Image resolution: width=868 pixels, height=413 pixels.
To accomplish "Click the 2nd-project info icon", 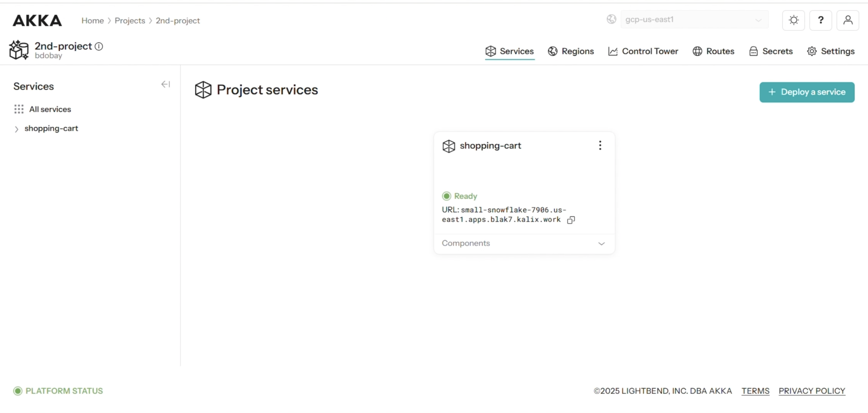I will click(x=99, y=46).
